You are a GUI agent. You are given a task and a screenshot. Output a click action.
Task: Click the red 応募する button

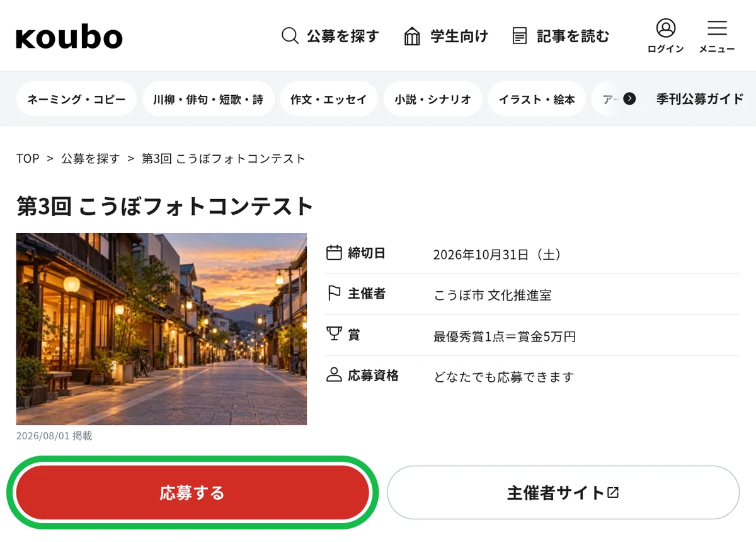[x=192, y=493]
